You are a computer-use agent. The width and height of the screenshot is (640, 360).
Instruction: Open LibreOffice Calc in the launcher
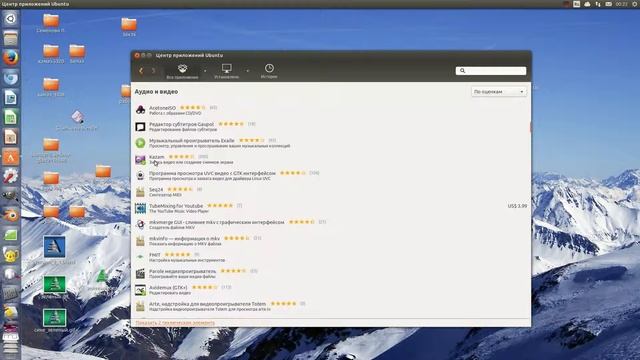point(11,118)
